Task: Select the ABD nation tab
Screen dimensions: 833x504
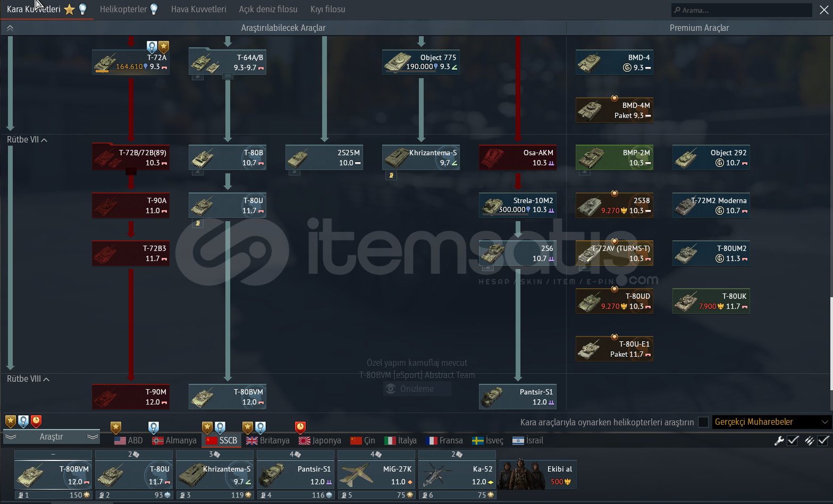Action: pyautogui.click(x=129, y=440)
